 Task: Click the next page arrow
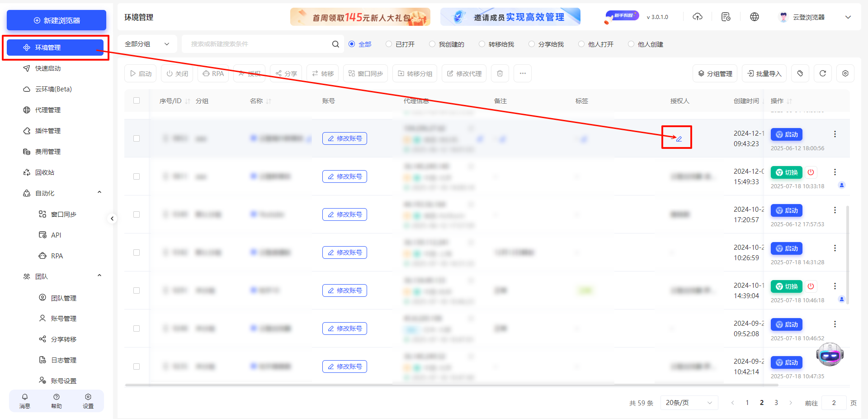(791, 403)
